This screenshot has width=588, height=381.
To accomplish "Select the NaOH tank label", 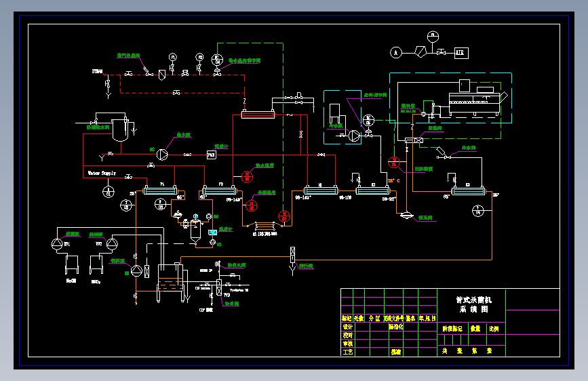I will coord(71,281).
